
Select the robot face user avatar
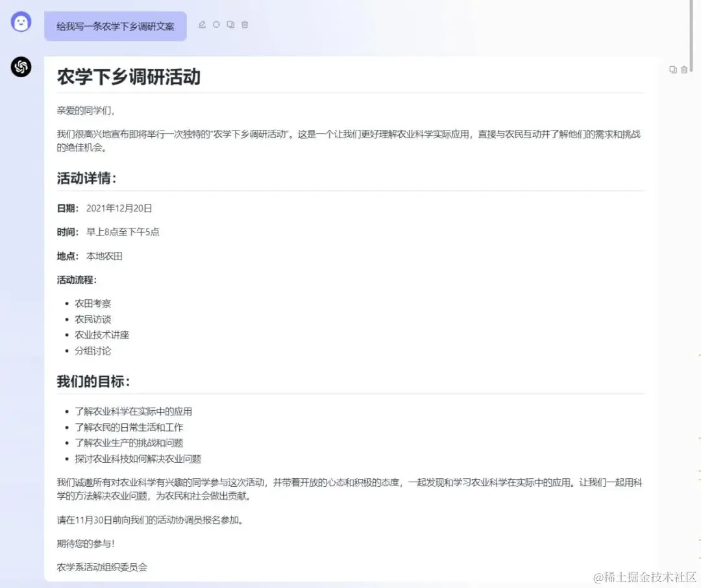pos(21,21)
